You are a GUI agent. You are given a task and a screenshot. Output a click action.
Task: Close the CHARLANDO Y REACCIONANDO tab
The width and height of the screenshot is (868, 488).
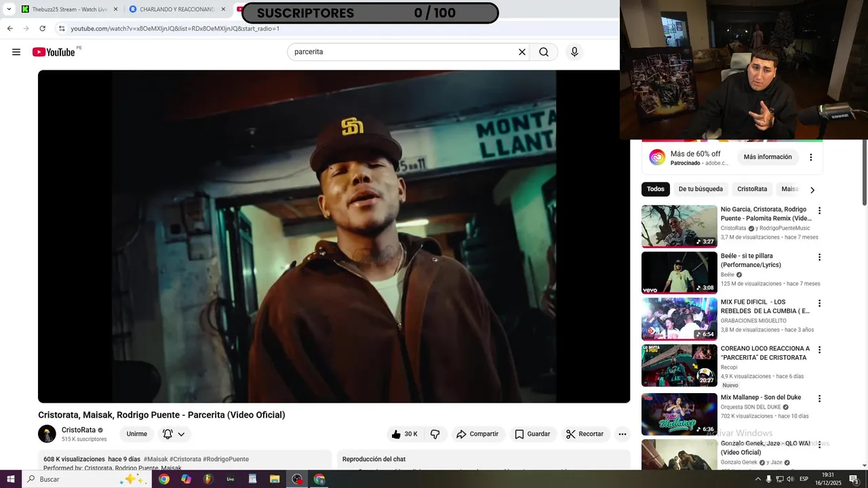(223, 9)
